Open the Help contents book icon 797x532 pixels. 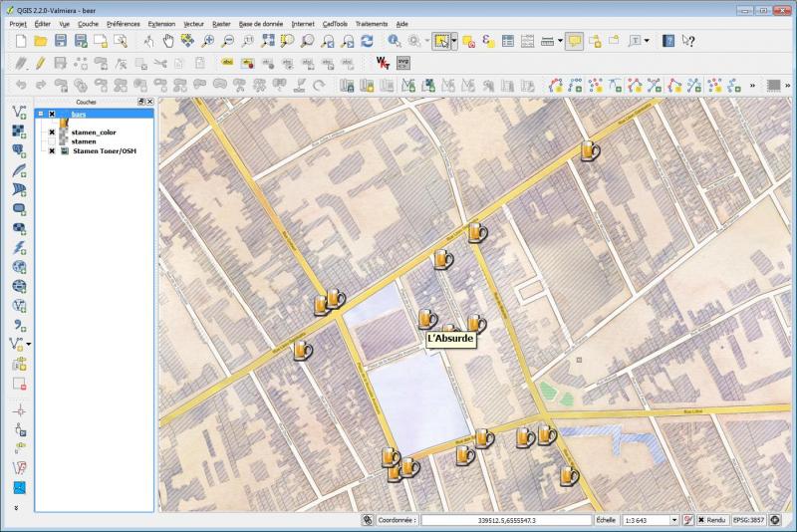668,41
